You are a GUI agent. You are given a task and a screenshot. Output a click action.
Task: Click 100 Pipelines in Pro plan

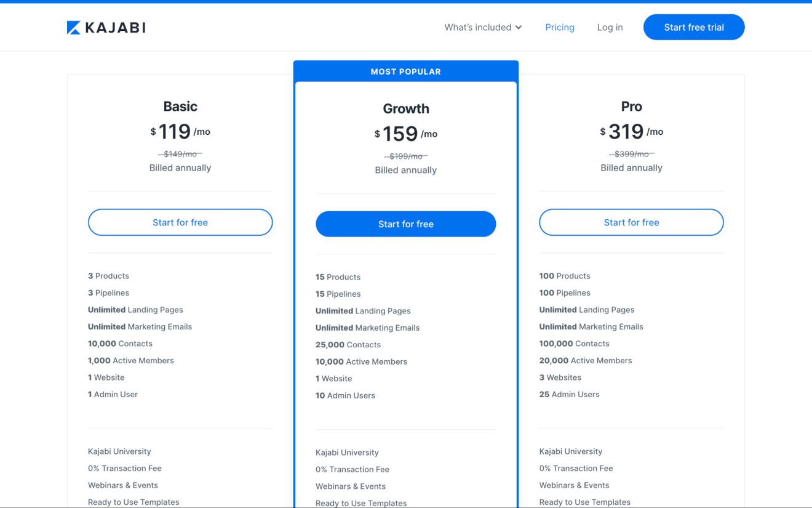click(x=565, y=293)
